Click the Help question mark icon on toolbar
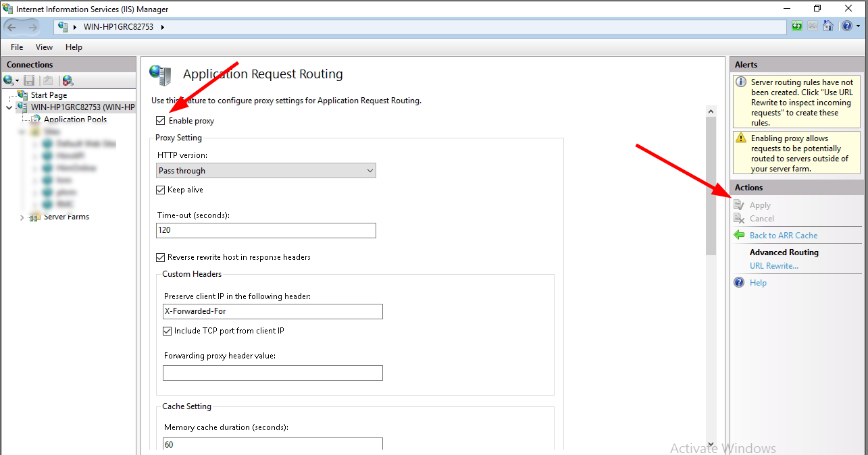The width and height of the screenshot is (868, 455). [848, 26]
